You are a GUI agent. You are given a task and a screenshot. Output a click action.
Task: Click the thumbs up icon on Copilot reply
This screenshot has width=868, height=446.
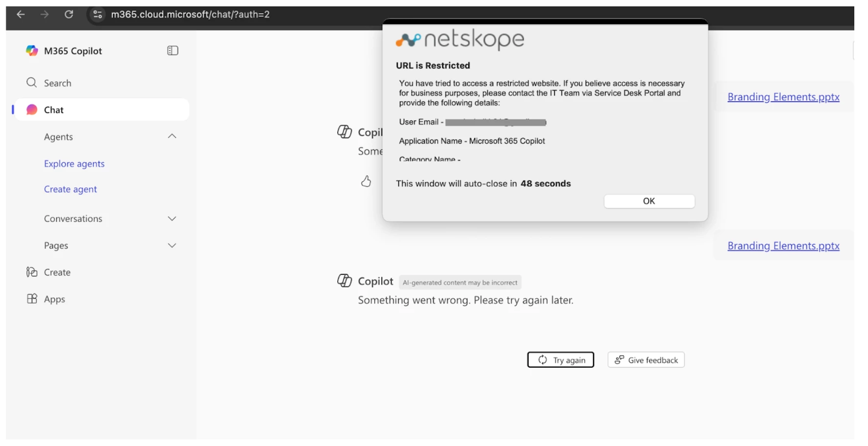click(x=366, y=181)
